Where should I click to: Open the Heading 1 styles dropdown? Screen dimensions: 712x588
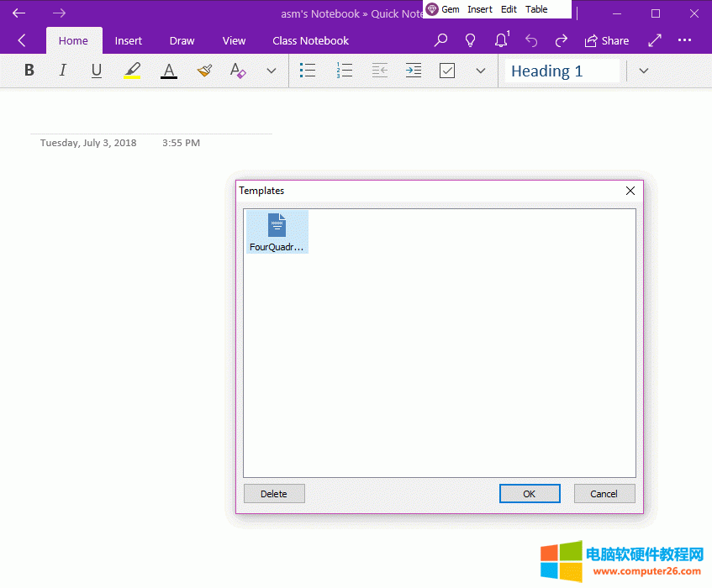pyautogui.click(x=643, y=71)
